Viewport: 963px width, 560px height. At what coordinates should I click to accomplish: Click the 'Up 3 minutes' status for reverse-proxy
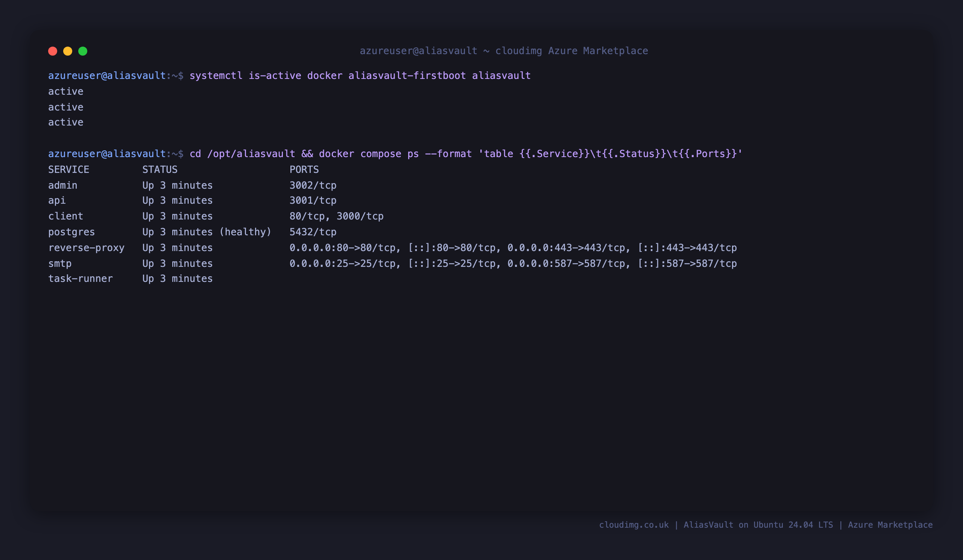[178, 248]
